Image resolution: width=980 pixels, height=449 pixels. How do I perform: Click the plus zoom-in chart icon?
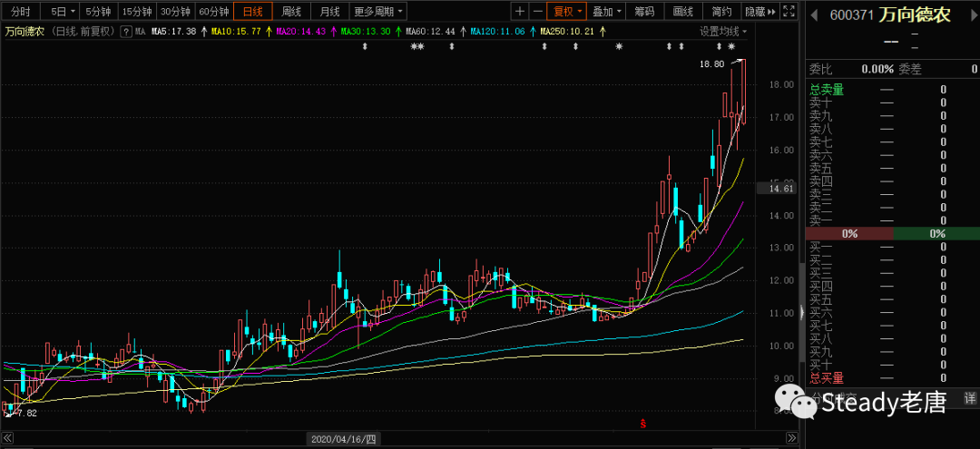tap(520, 12)
